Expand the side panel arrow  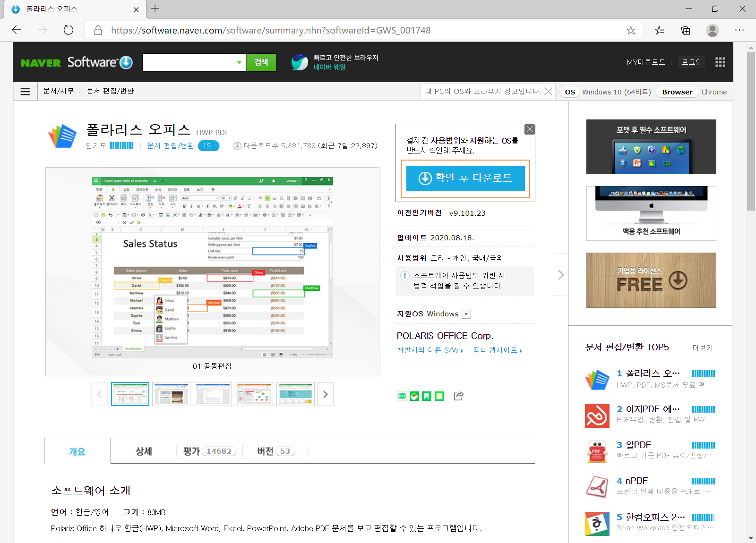pyautogui.click(x=561, y=275)
